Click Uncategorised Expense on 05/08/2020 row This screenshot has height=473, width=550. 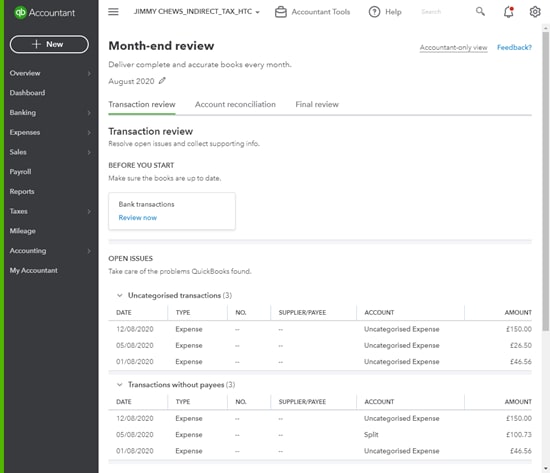click(402, 346)
